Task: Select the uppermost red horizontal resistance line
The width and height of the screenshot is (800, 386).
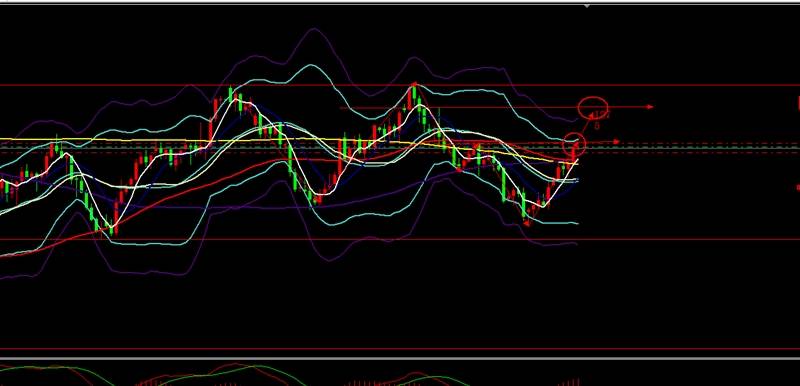Action: coord(400,85)
